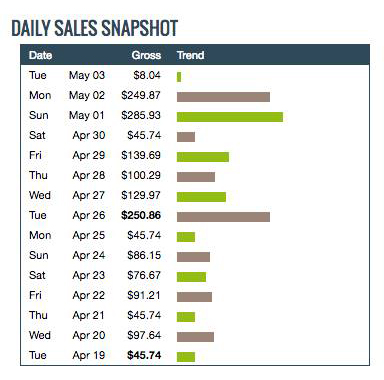The height and width of the screenshot is (380, 384).
Task: Select the May 03 row date
Action: coord(87,75)
